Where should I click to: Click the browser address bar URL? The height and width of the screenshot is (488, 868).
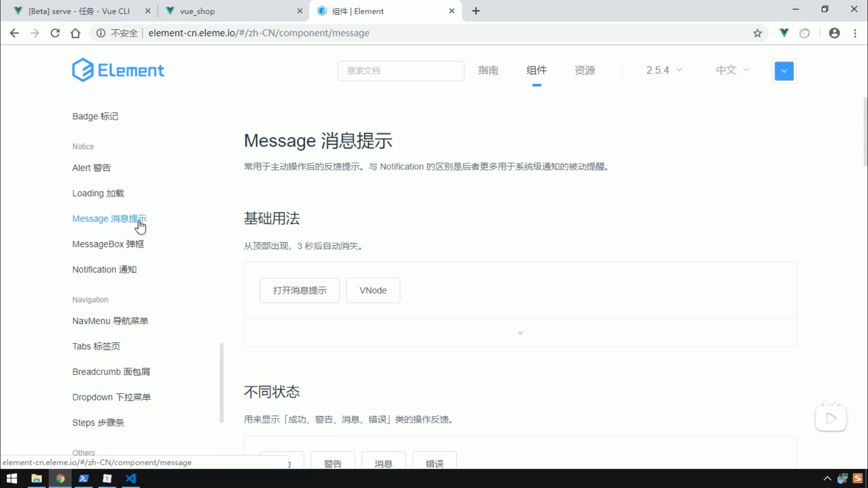(x=259, y=33)
